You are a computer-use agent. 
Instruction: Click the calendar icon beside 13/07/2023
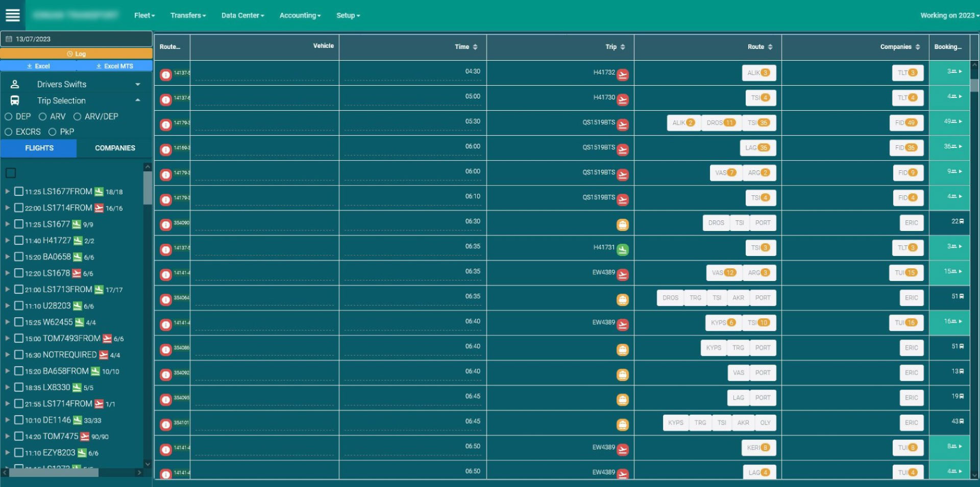pyautogui.click(x=9, y=39)
